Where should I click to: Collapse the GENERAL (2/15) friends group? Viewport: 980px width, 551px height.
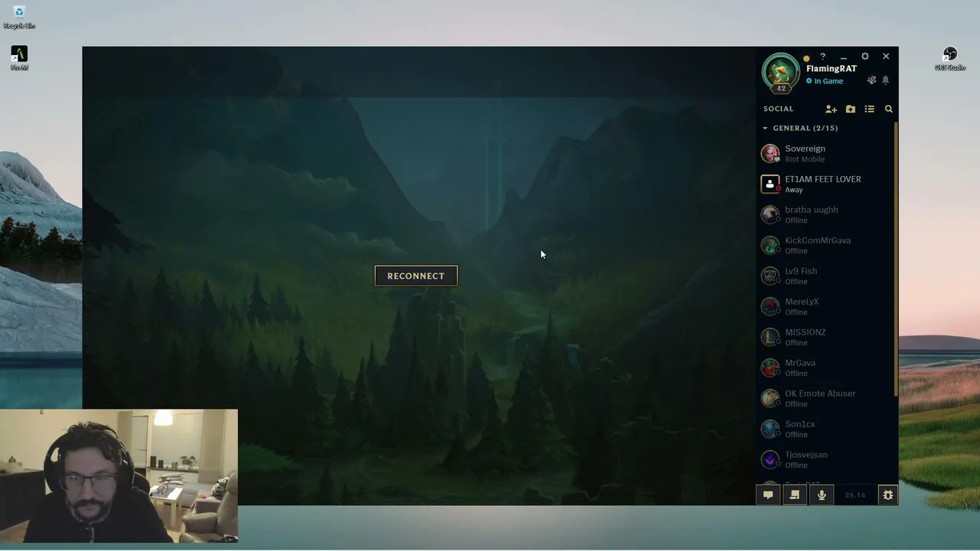click(x=801, y=128)
